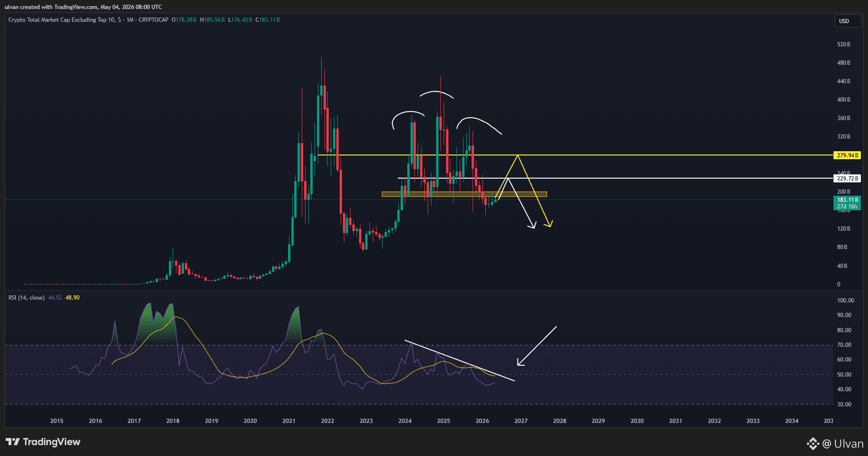Click the 80B price axis label
Screen dimensions: 868x456
842,247
